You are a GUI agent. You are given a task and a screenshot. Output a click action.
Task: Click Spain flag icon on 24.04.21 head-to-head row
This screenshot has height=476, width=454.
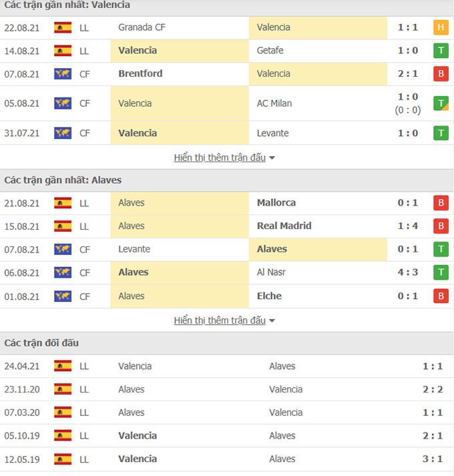tap(63, 366)
